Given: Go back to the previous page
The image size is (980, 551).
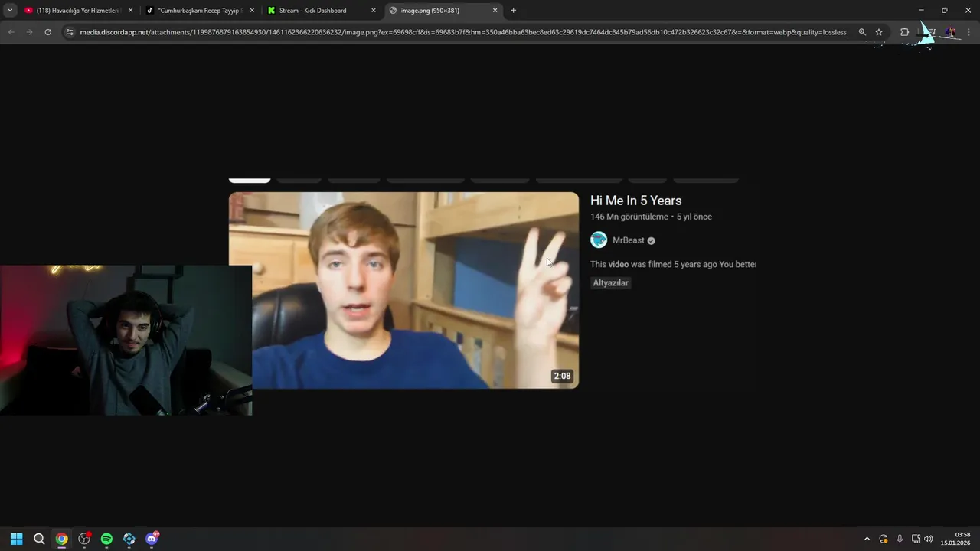Looking at the screenshot, I should pyautogui.click(x=11, y=32).
